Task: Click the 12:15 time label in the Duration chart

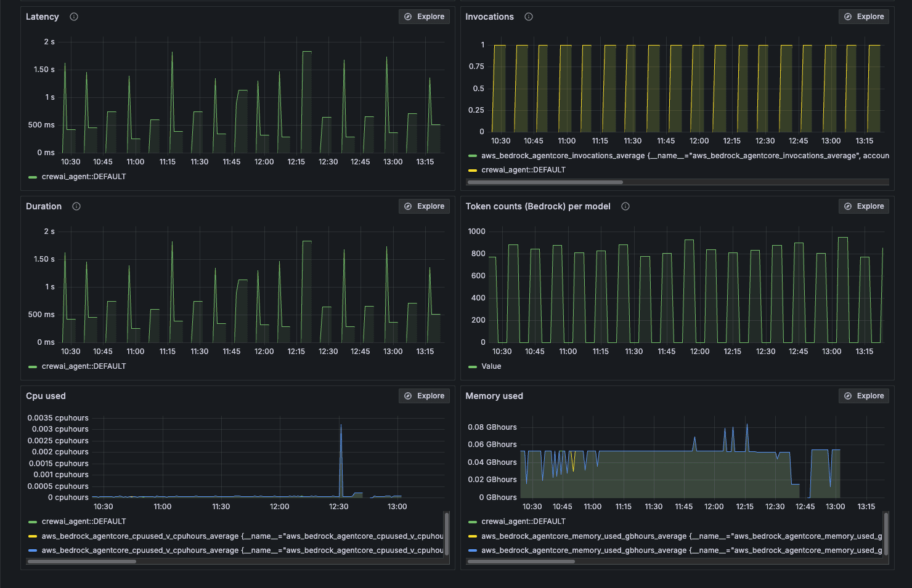Action: [x=296, y=352]
